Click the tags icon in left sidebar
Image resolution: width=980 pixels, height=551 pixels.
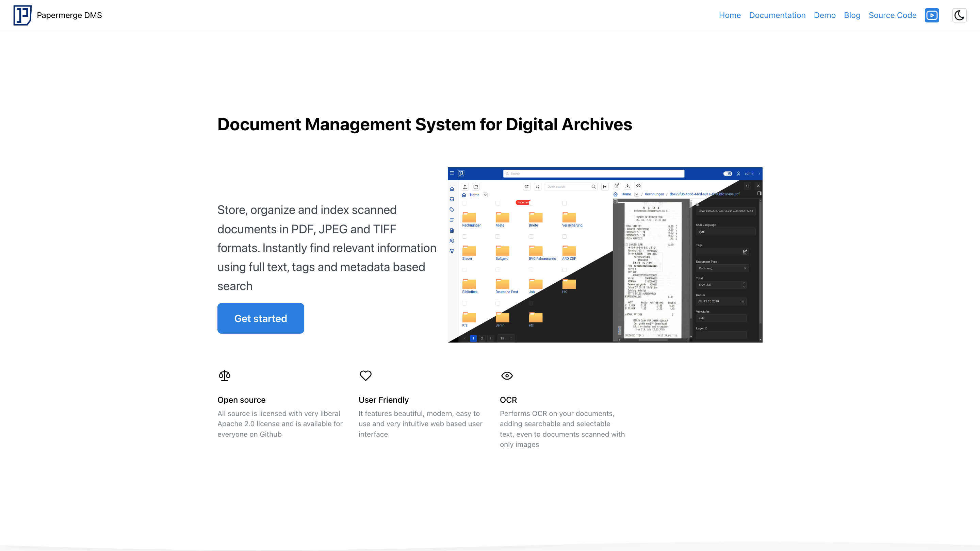tap(452, 210)
